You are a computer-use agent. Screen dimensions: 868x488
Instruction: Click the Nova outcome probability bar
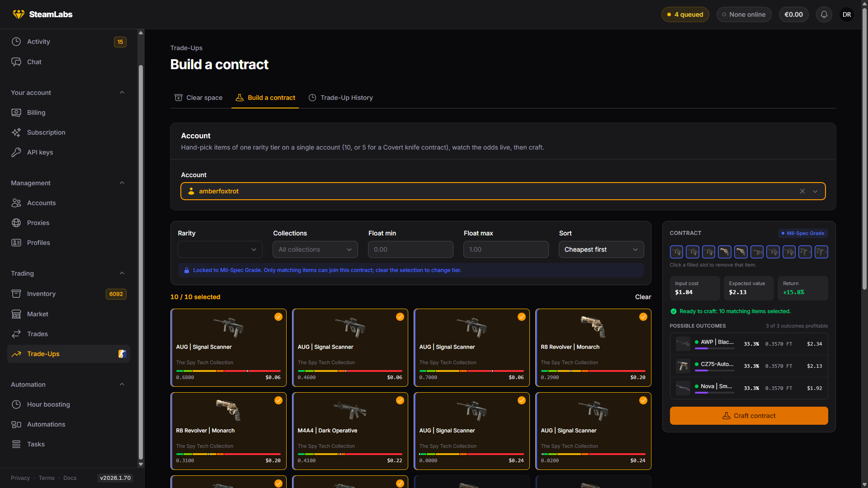click(x=714, y=393)
